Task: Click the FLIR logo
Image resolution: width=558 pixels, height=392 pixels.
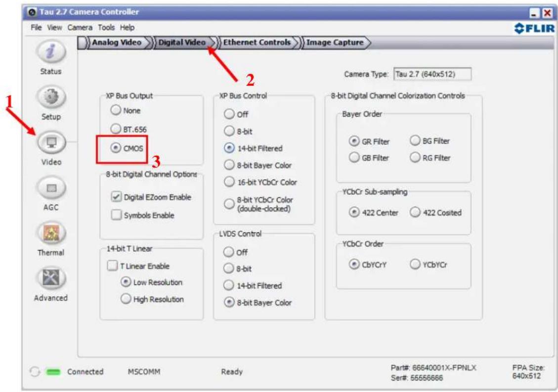Action: coord(534,29)
